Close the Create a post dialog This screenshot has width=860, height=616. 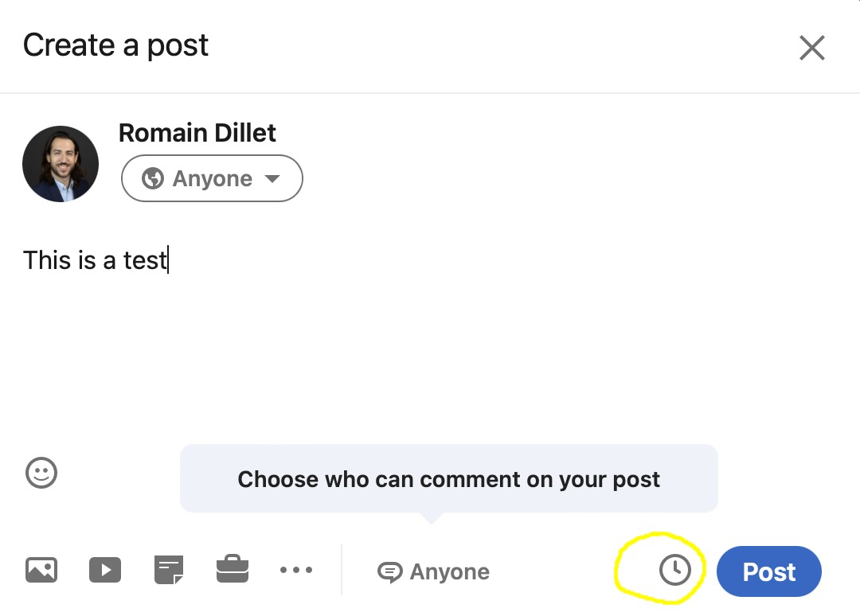click(812, 49)
